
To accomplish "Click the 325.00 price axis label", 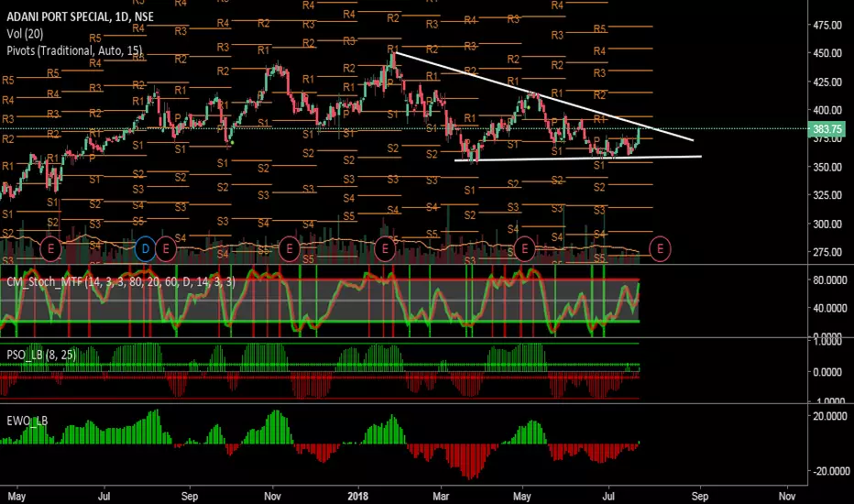I will [x=827, y=195].
